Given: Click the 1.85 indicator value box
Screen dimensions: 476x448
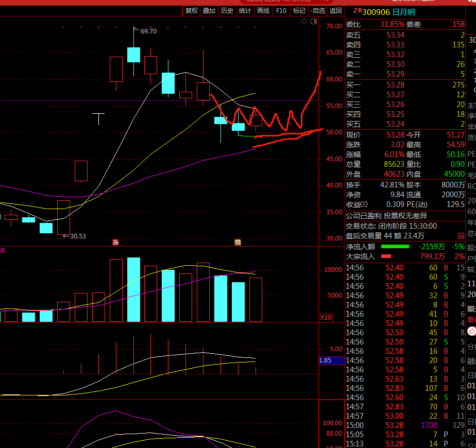Looking at the screenshot, I should coord(332,360).
